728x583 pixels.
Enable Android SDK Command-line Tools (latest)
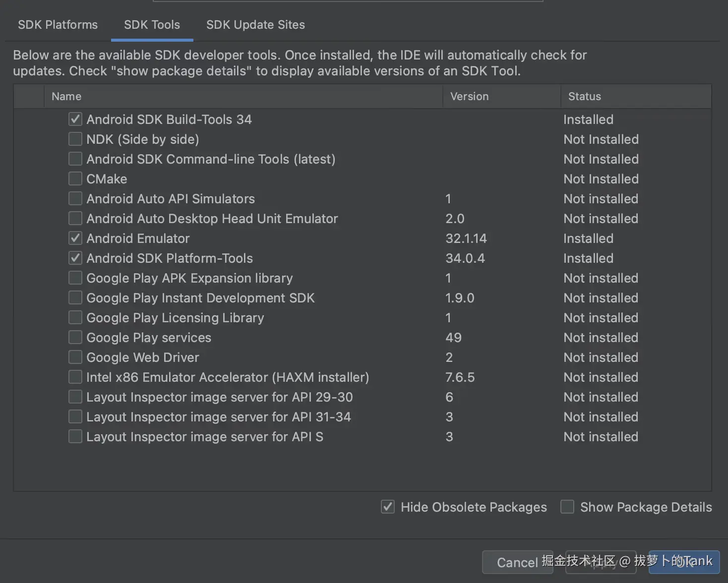coord(75,159)
